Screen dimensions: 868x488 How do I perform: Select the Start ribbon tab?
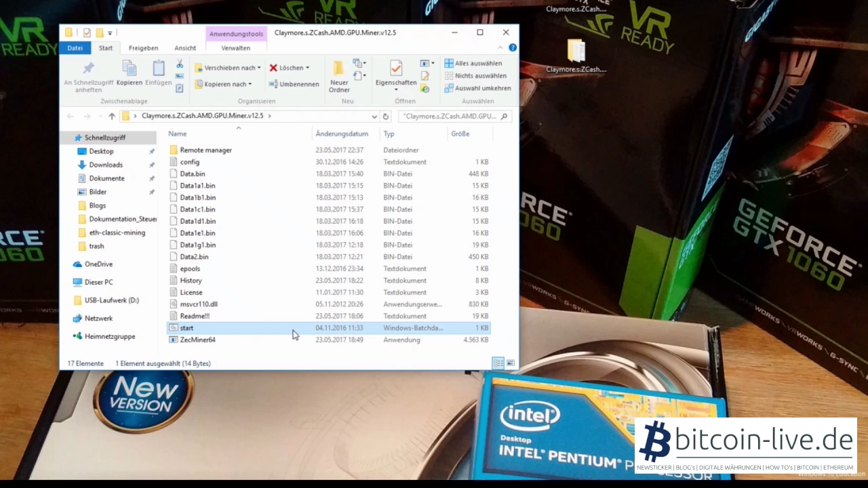[x=106, y=48]
